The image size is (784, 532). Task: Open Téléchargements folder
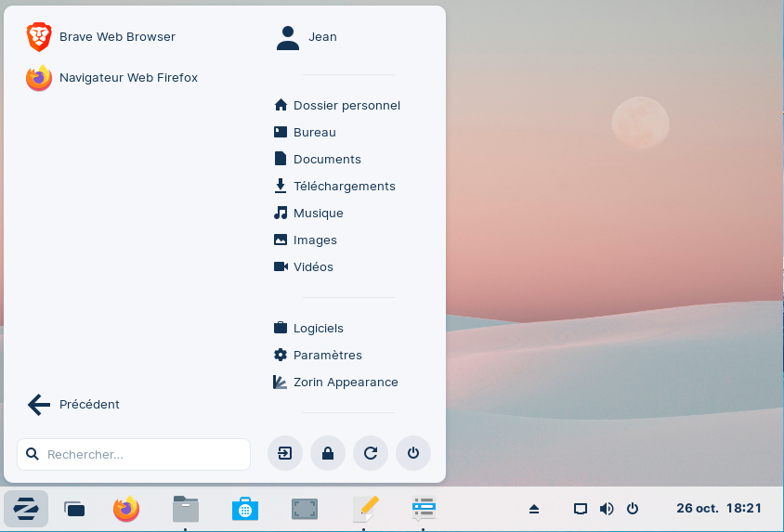(x=344, y=187)
